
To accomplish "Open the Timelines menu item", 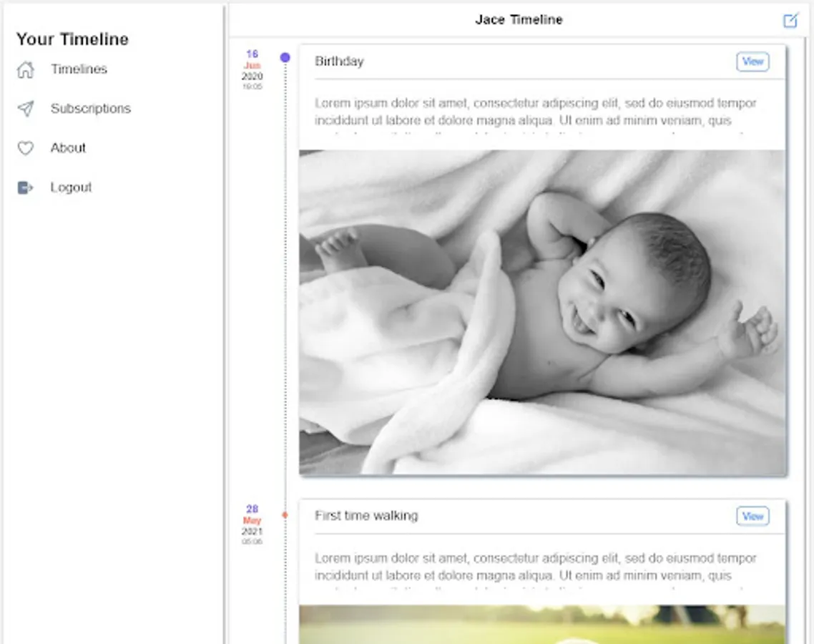I will (79, 69).
